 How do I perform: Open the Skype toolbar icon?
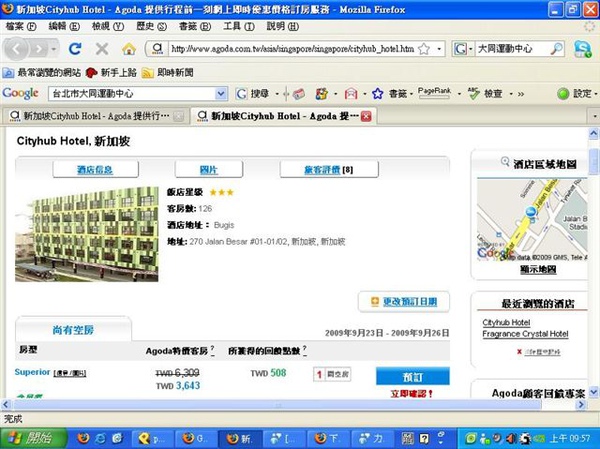(x=582, y=49)
